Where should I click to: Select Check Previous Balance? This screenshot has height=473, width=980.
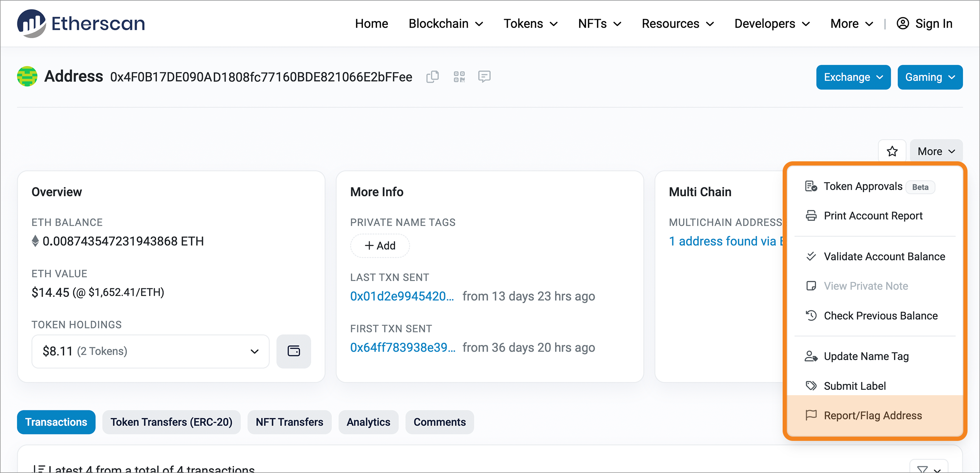point(875,315)
